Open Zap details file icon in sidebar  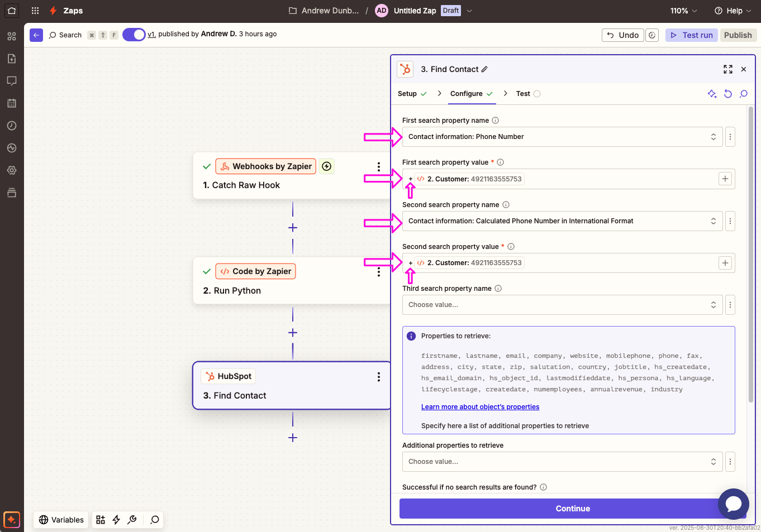12,59
